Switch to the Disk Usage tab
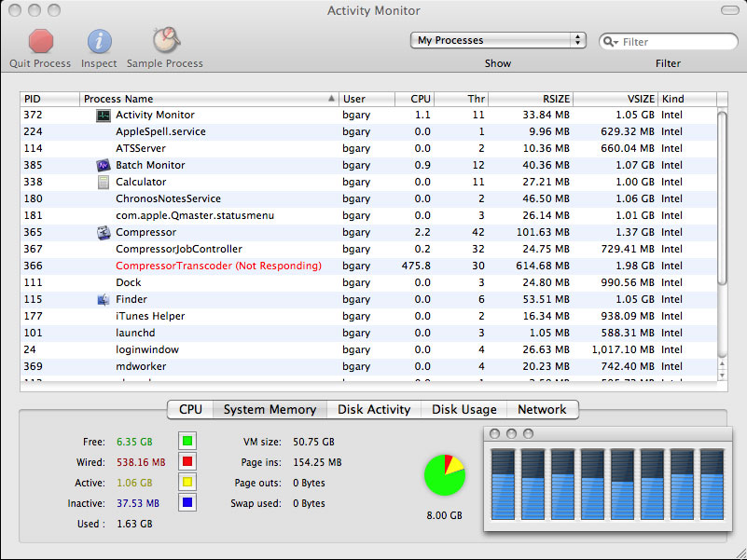This screenshot has width=747, height=560. (464, 410)
